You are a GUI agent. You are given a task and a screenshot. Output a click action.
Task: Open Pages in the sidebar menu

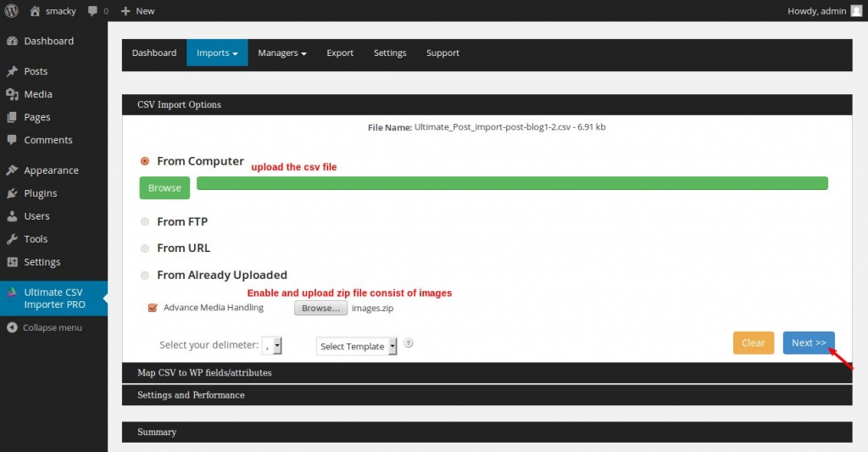(x=37, y=117)
